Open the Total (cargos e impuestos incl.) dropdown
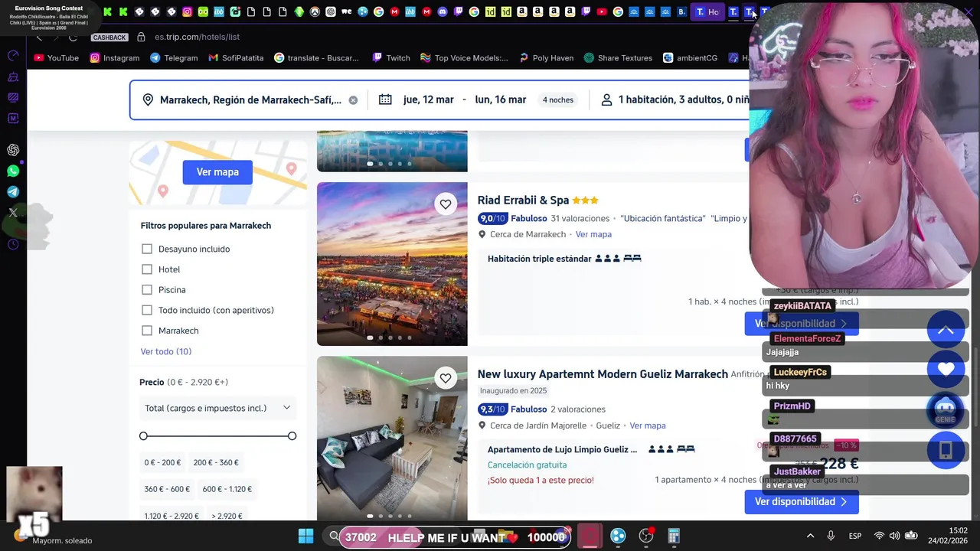This screenshot has height=551, width=980. click(217, 408)
